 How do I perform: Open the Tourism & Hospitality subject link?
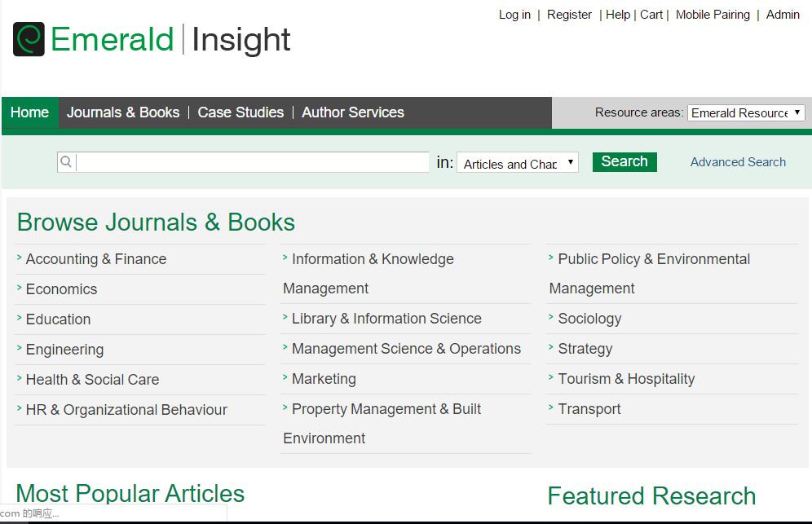pyautogui.click(x=626, y=379)
